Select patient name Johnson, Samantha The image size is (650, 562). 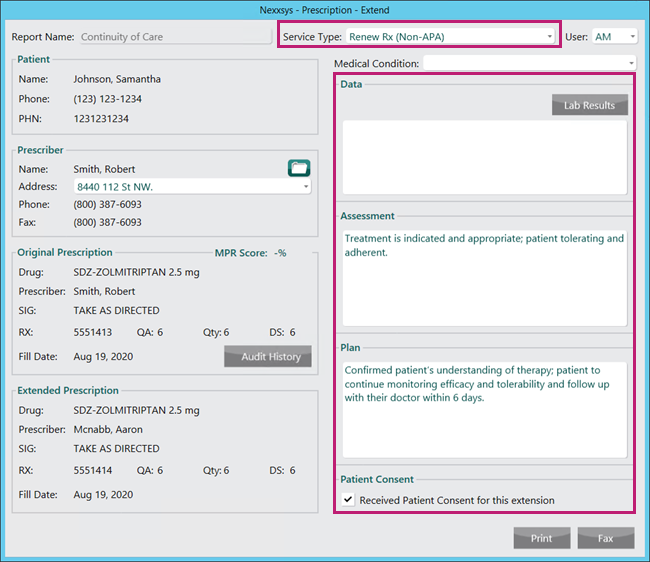(117, 79)
